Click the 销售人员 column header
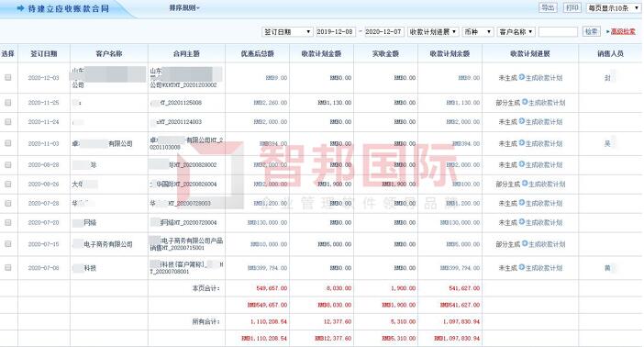 (610, 53)
